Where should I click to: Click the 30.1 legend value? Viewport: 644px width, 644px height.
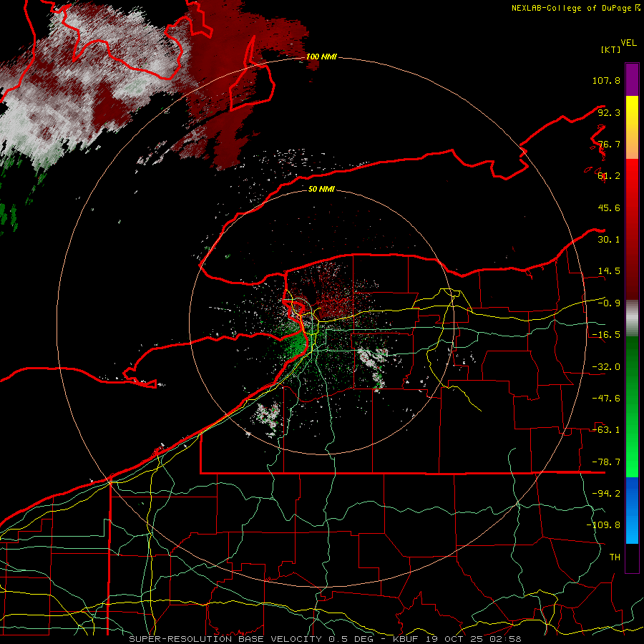[x=609, y=240]
